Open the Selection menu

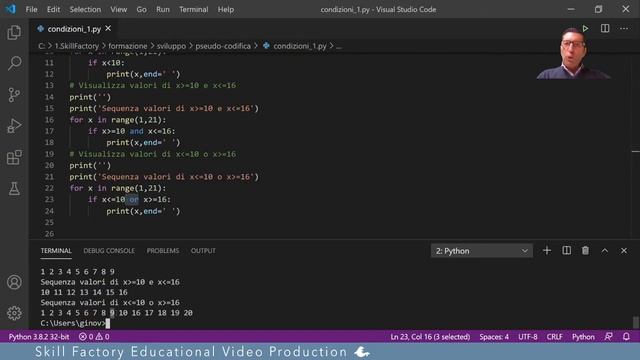point(85,9)
